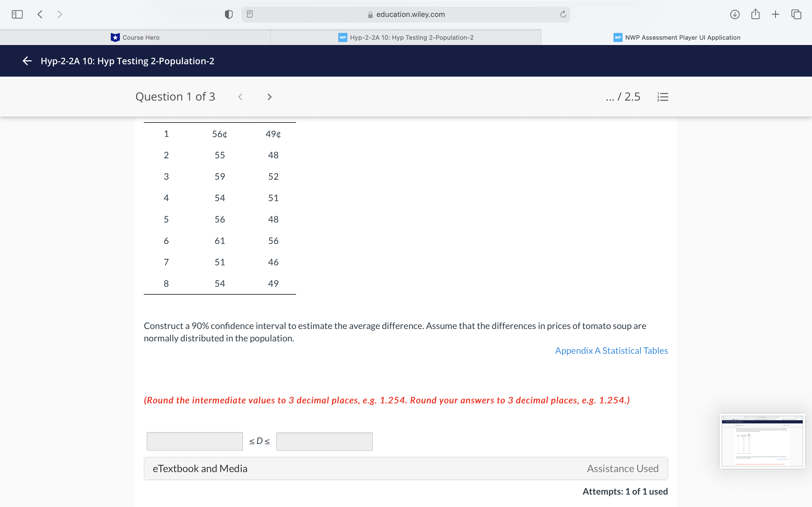The height and width of the screenshot is (507, 812).
Task: Open Appendix A Statistical Tables
Action: pos(611,350)
